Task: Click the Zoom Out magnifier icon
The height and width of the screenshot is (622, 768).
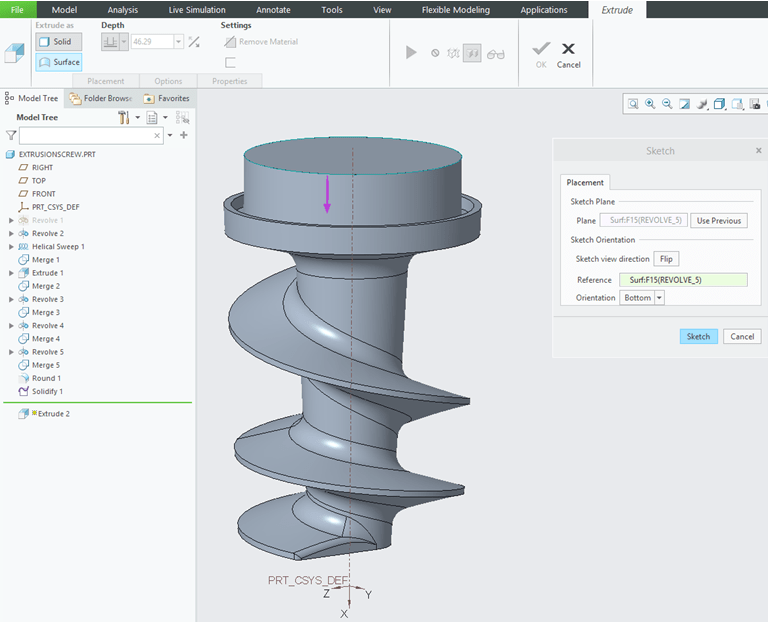Action: click(667, 103)
